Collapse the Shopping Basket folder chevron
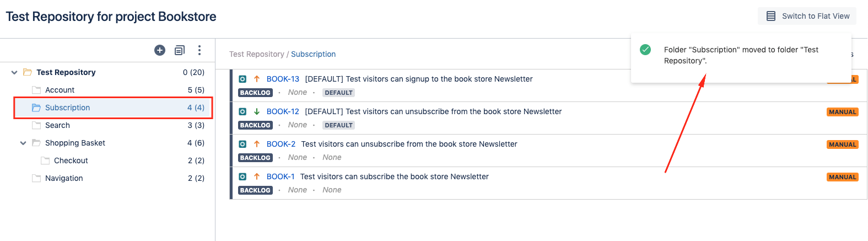Viewport: 868px width, 241px height. click(x=23, y=143)
